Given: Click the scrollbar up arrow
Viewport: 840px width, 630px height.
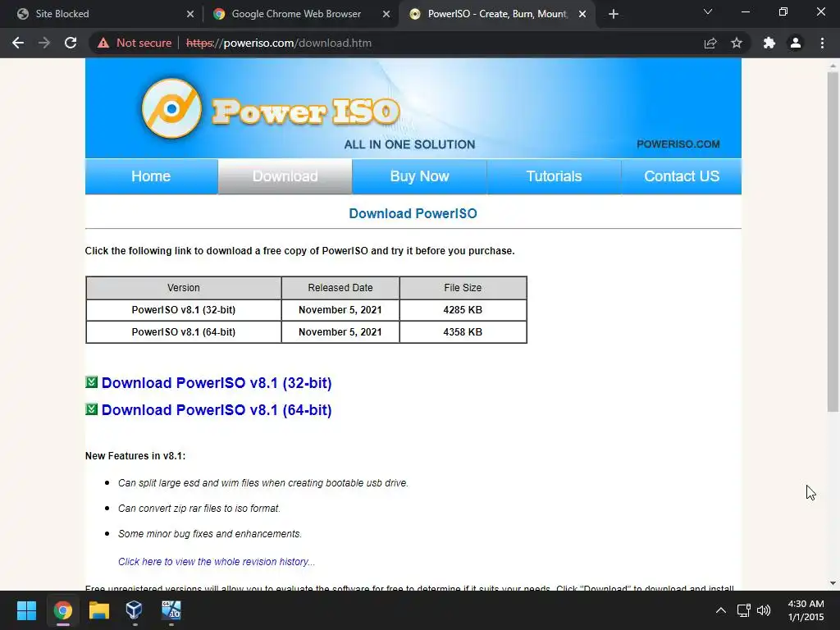Looking at the screenshot, I should 833,66.
